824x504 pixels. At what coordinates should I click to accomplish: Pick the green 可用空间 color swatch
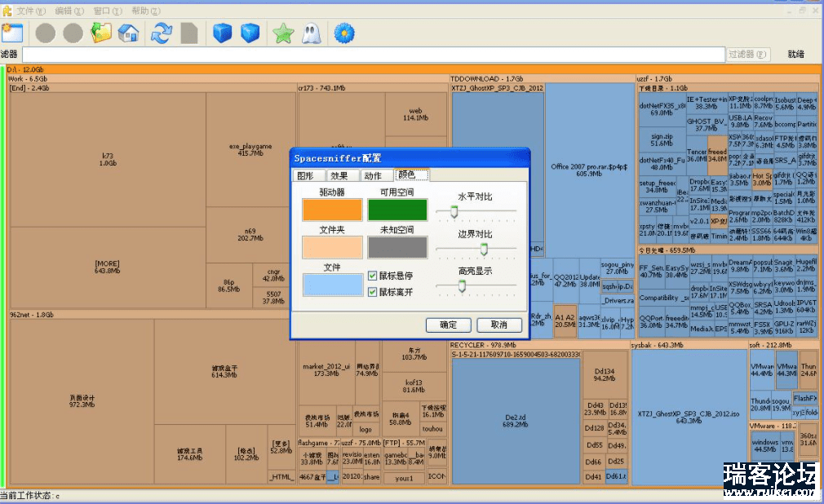pos(397,210)
